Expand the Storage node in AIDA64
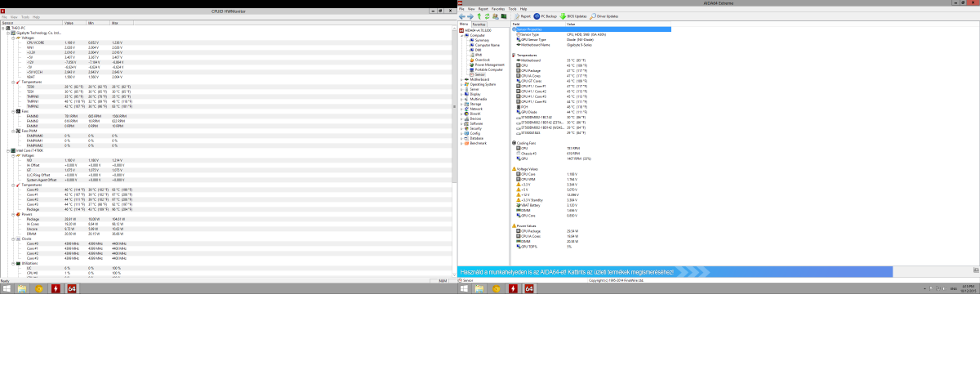 pyautogui.click(x=462, y=104)
